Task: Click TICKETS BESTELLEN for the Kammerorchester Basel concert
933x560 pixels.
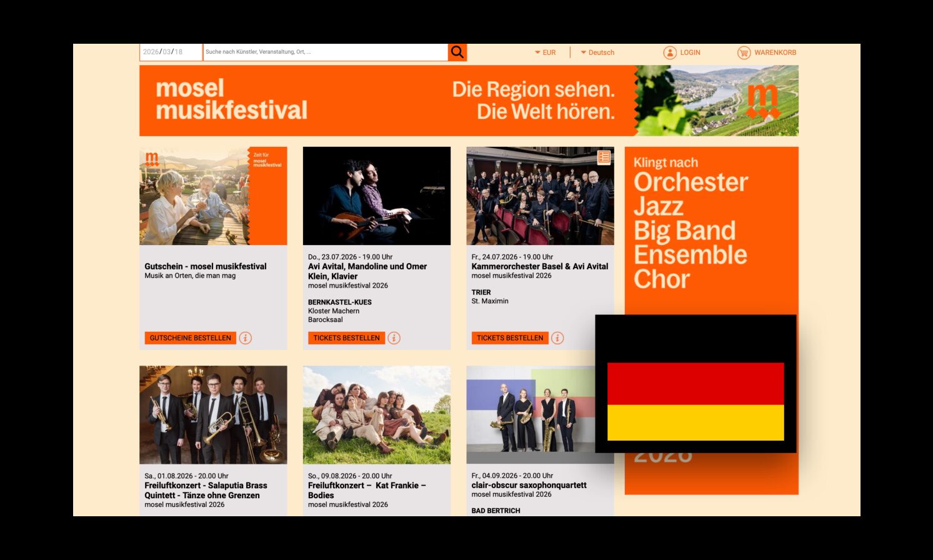Action: point(510,338)
